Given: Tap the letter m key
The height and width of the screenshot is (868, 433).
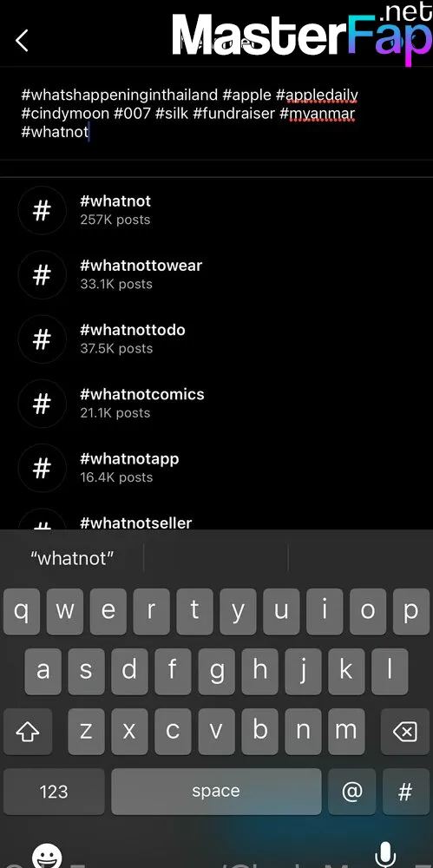Looking at the screenshot, I should pos(346,733).
